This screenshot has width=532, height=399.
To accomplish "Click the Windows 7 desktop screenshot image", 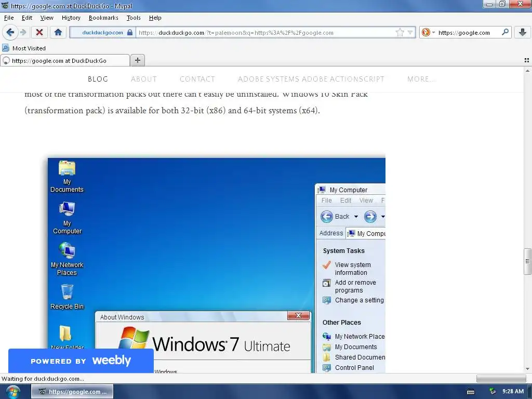I will tap(217, 265).
